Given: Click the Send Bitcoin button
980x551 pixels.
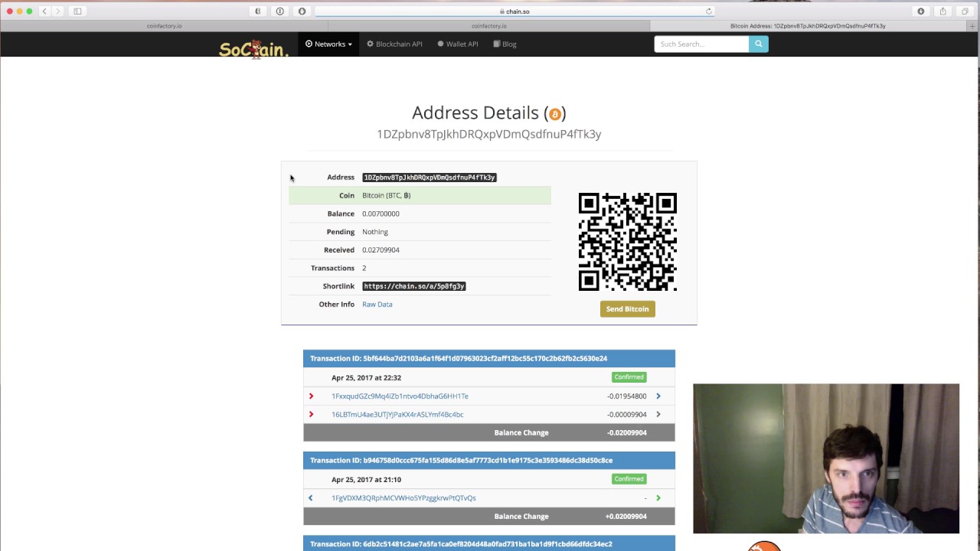Looking at the screenshot, I should pyautogui.click(x=627, y=309).
